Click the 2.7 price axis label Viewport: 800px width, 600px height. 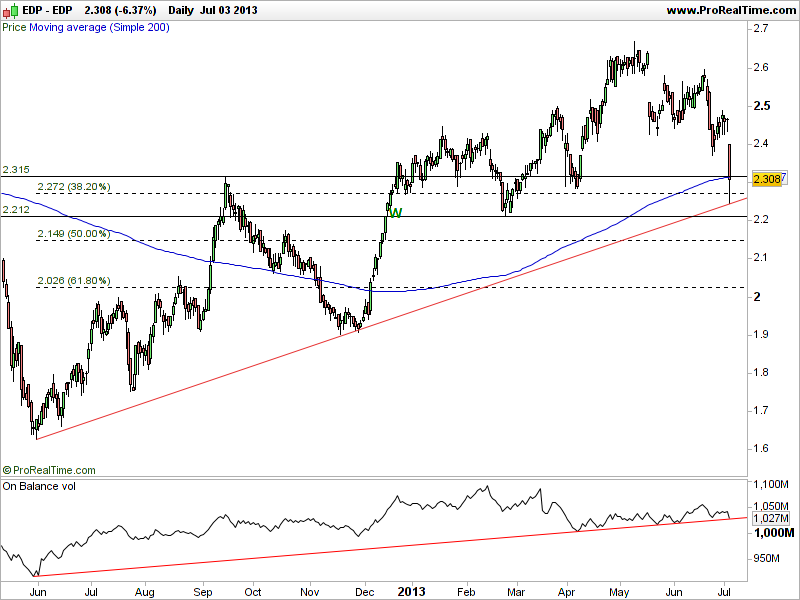(761, 28)
